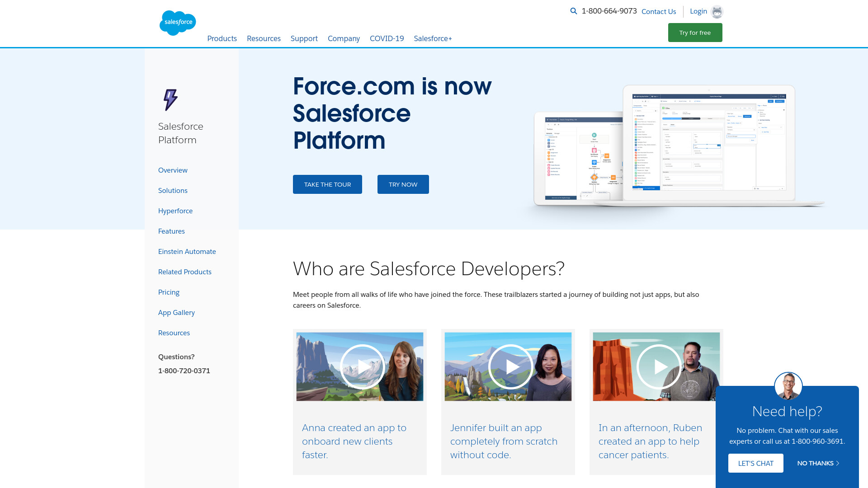Click the TAKE THE TOUR button

(327, 184)
